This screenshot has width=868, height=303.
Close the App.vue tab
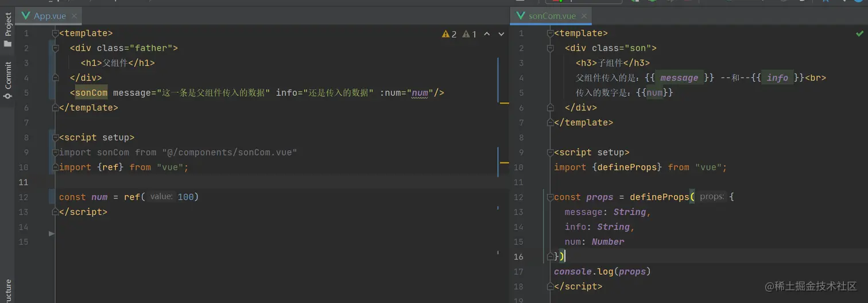(74, 16)
